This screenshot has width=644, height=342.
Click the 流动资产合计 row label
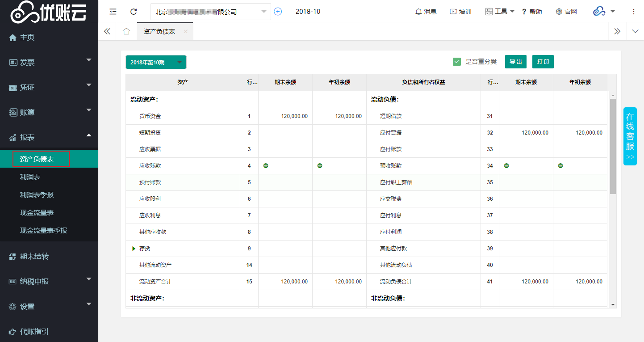pyautogui.click(x=155, y=282)
